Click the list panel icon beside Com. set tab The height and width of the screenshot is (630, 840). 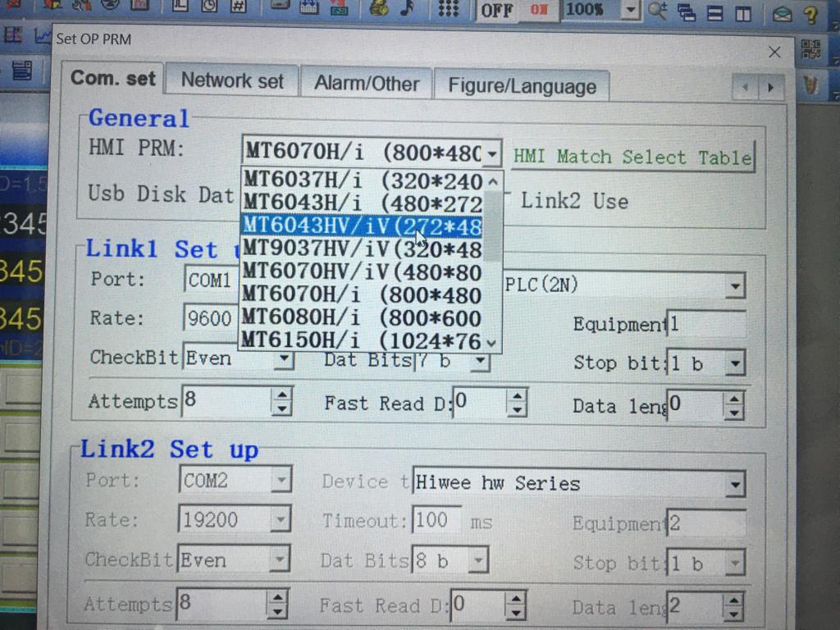click(22, 71)
